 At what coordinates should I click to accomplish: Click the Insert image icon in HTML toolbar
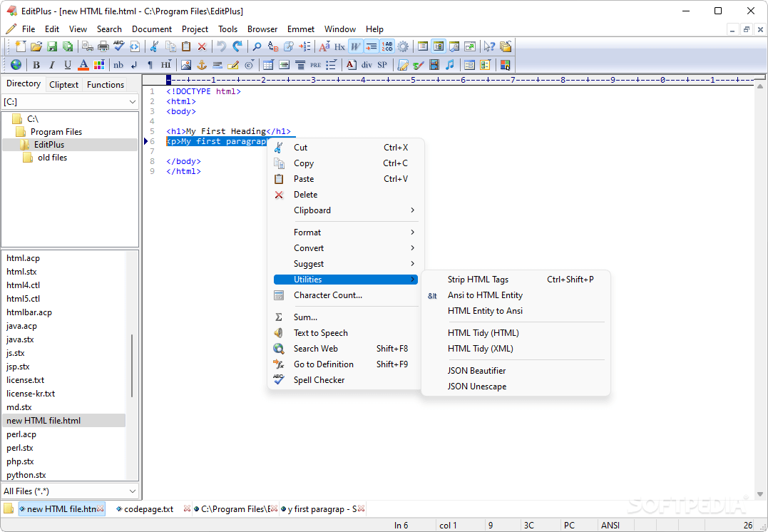(x=185, y=65)
